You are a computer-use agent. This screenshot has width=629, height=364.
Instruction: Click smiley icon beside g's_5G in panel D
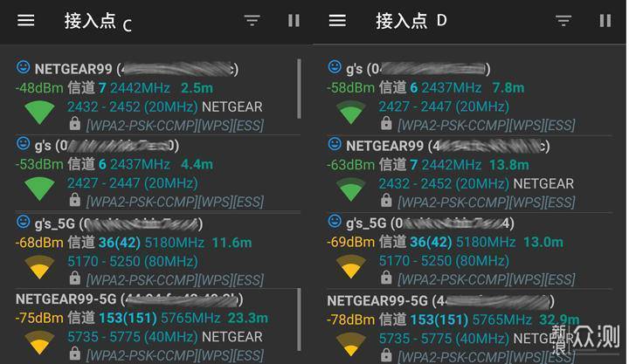point(335,221)
